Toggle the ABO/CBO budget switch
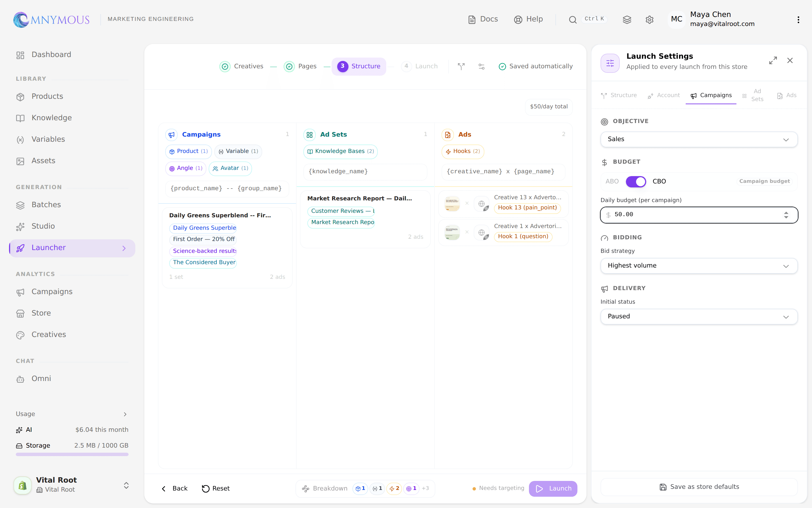Image resolution: width=812 pixels, height=508 pixels. tap(636, 182)
